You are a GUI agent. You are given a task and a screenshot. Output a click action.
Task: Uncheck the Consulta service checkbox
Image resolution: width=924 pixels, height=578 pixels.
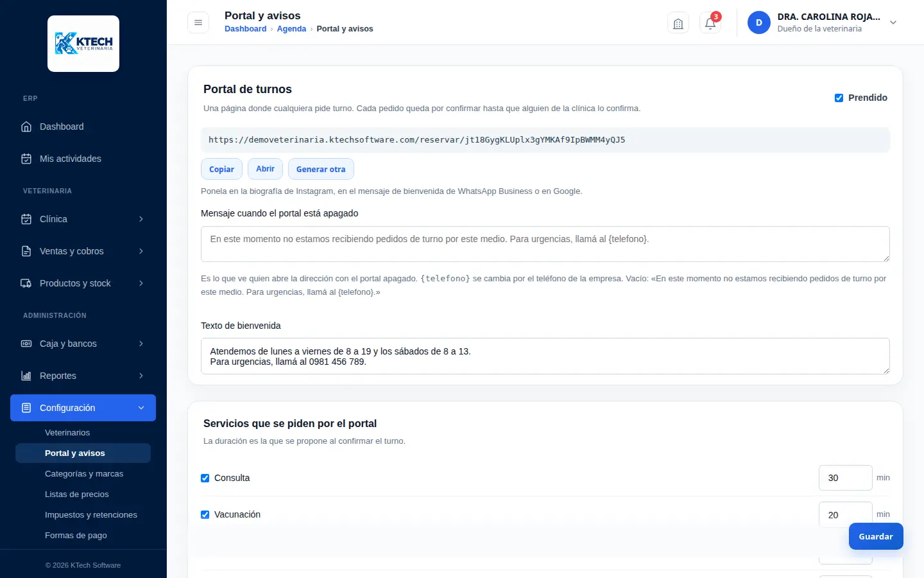coord(205,478)
